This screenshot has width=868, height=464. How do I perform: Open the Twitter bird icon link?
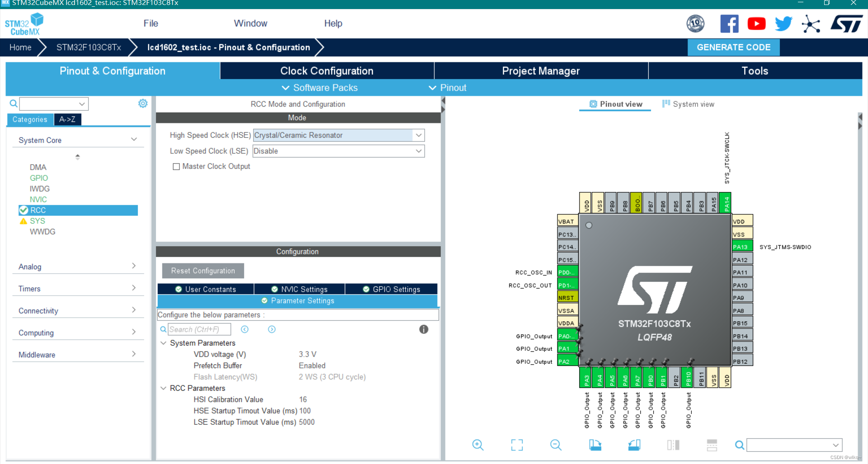pyautogui.click(x=783, y=23)
